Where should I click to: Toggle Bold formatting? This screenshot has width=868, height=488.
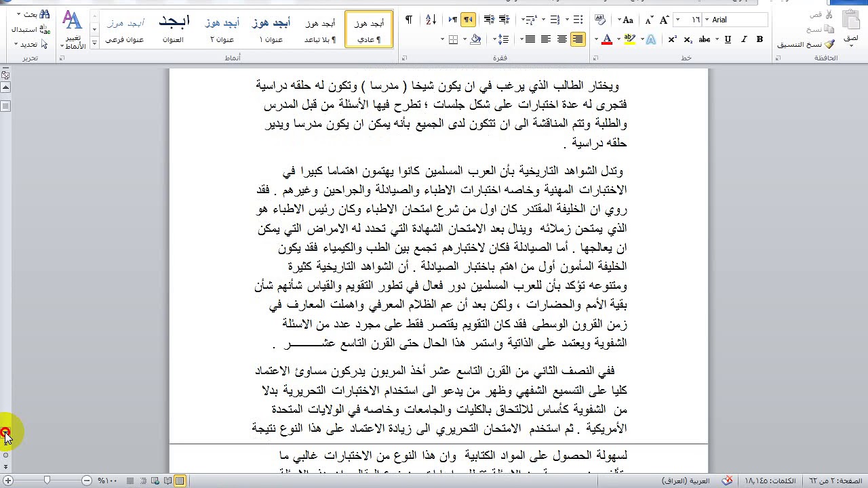coord(759,39)
